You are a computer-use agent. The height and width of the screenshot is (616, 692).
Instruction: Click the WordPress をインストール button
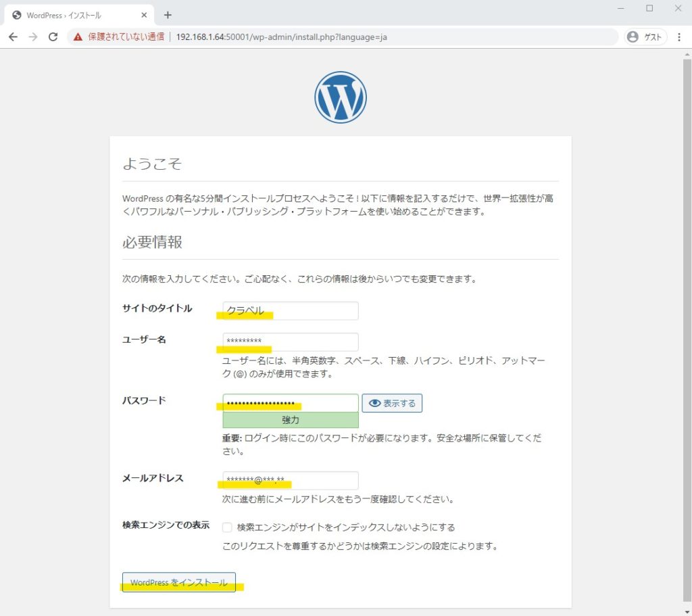click(178, 582)
